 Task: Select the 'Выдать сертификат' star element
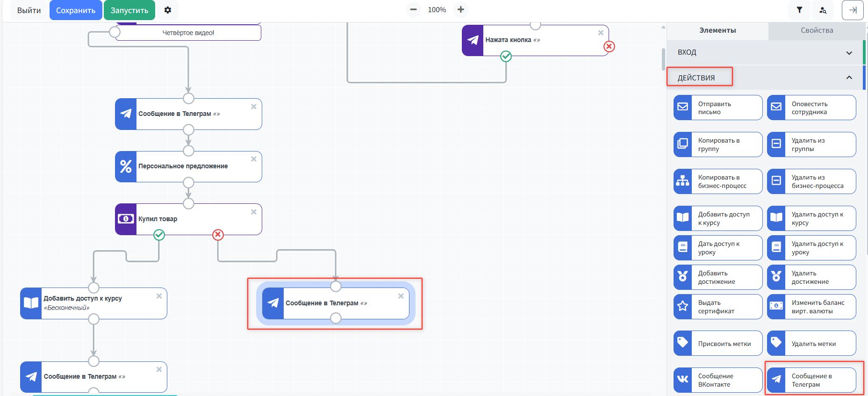tap(717, 307)
